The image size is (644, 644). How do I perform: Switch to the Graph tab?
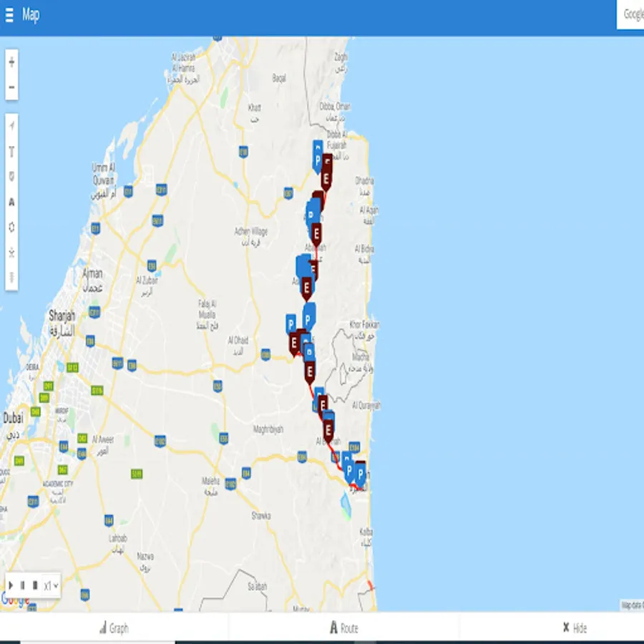click(114, 628)
